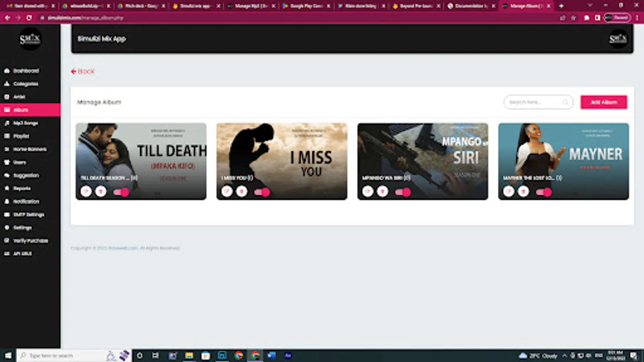
Task: Delete the Mpango wa Siri album
Action: (x=382, y=191)
